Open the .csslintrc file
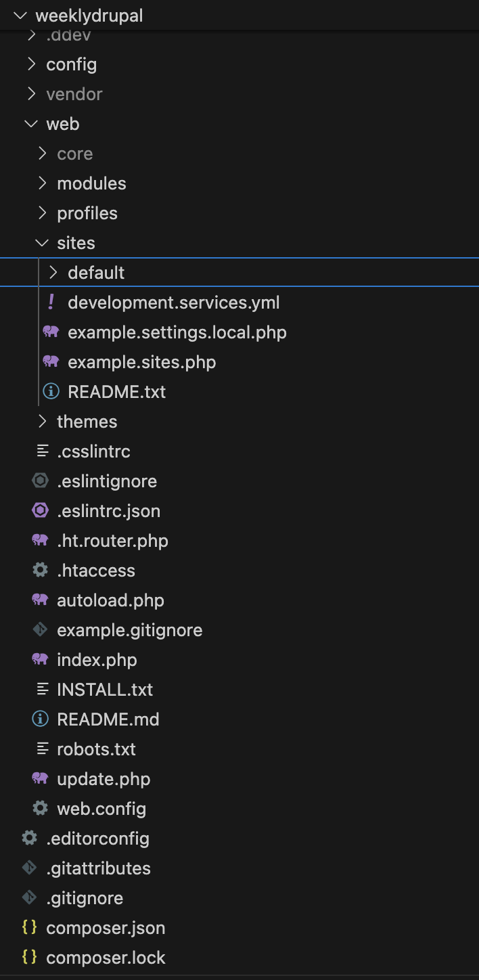This screenshot has height=980, width=479. tap(93, 451)
